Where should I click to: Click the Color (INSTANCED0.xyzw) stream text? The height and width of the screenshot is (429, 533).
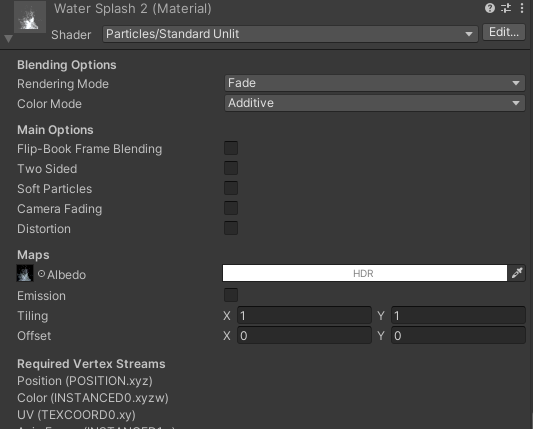pos(93,398)
